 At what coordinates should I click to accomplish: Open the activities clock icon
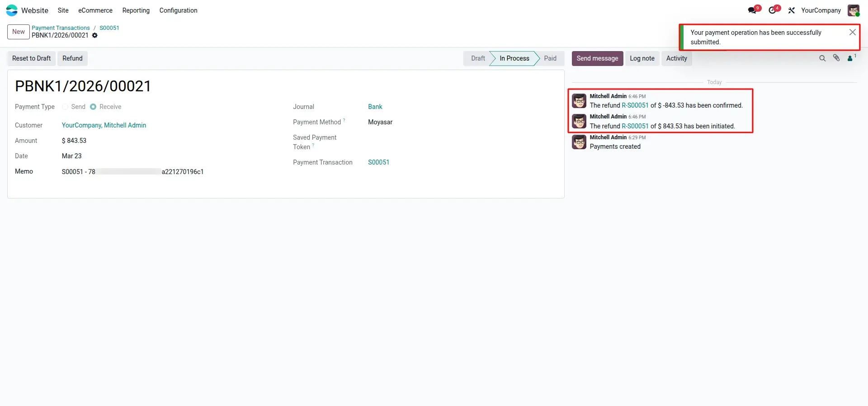point(773,10)
